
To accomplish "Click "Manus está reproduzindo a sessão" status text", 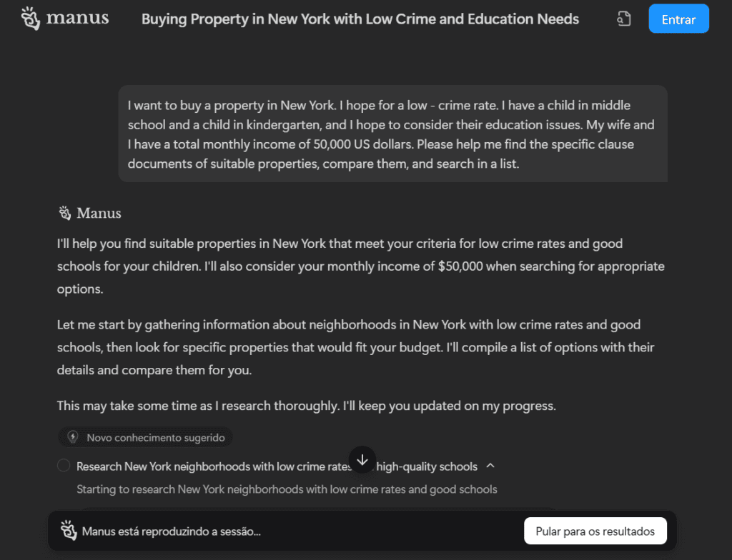I will (171, 531).
